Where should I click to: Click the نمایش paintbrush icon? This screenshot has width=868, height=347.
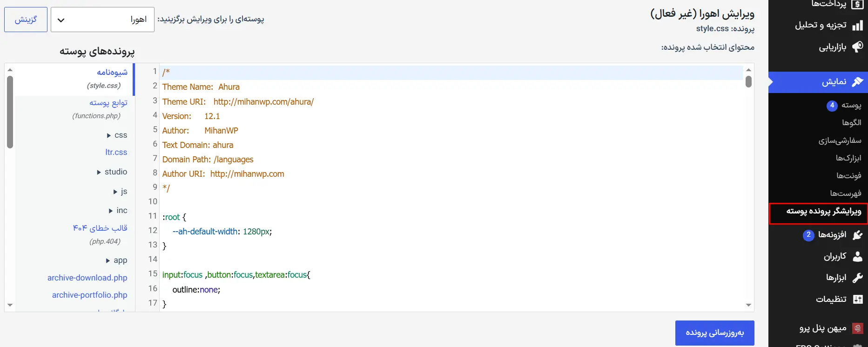pyautogui.click(x=857, y=82)
